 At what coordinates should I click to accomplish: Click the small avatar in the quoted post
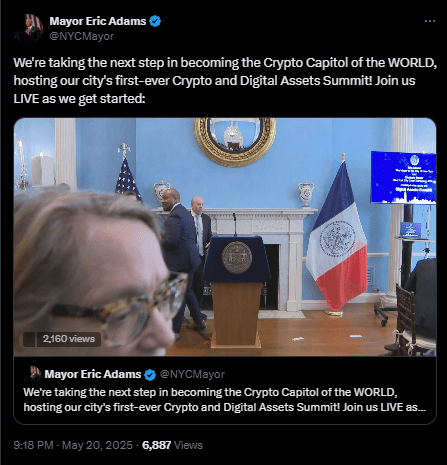[32, 374]
